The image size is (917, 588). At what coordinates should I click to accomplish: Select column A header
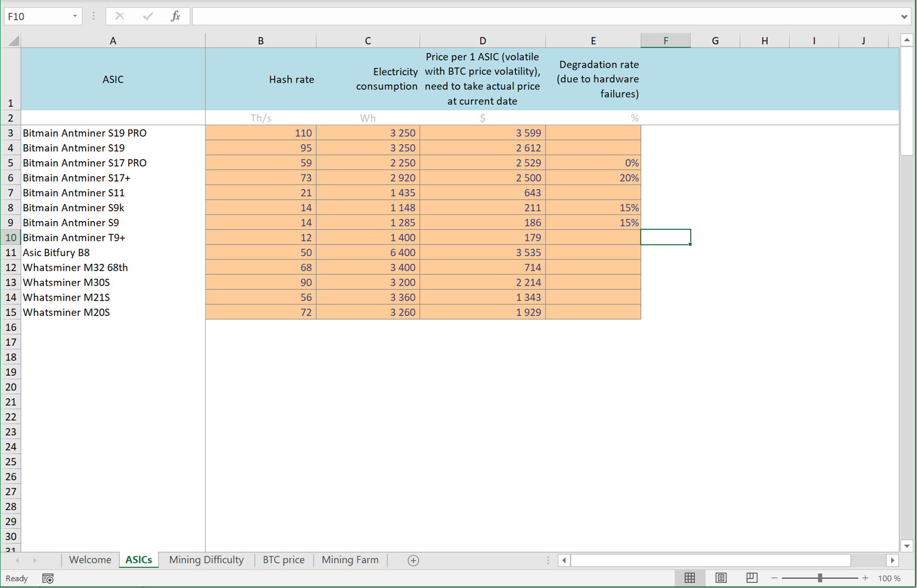coord(113,41)
